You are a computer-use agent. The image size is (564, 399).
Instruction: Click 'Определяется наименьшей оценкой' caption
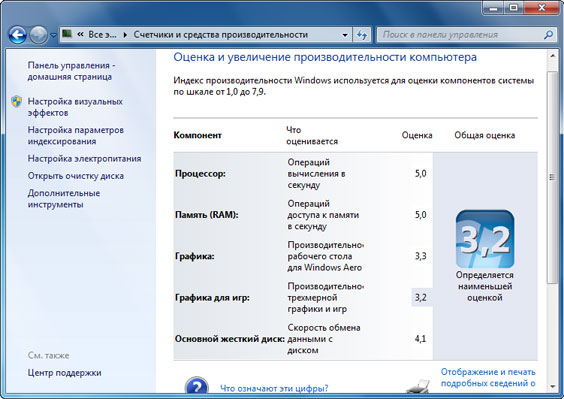(485, 286)
